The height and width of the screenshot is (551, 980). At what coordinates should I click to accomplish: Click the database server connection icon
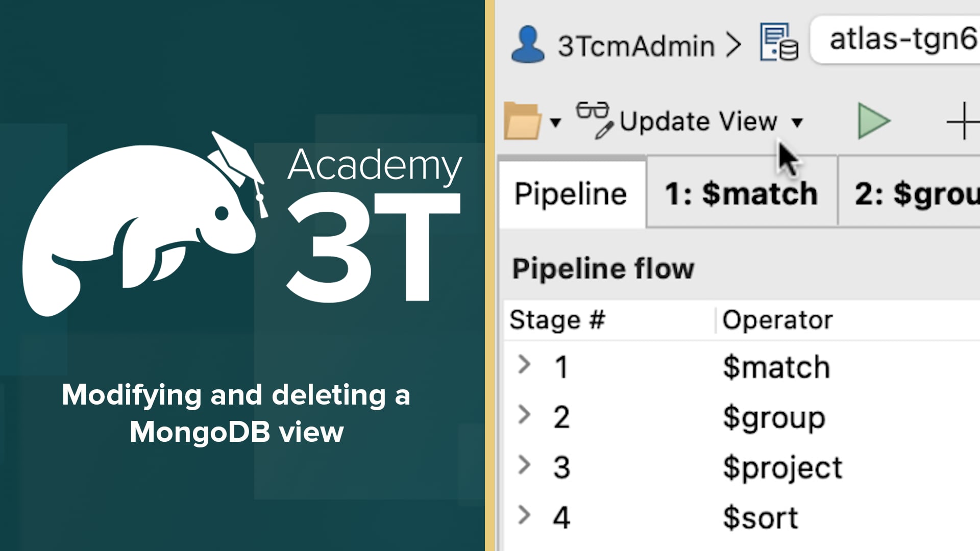[779, 42]
